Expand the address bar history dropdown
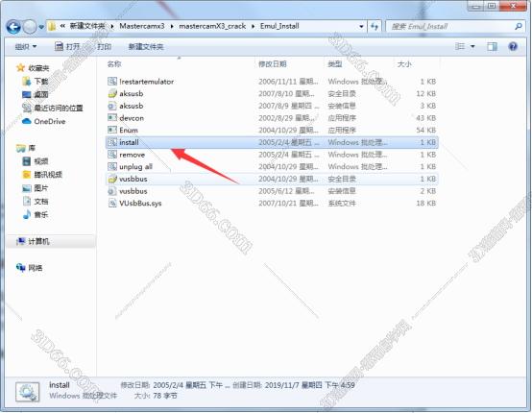Image resolution: width=532 pixels, height=413 pixels. coord(361,27)
